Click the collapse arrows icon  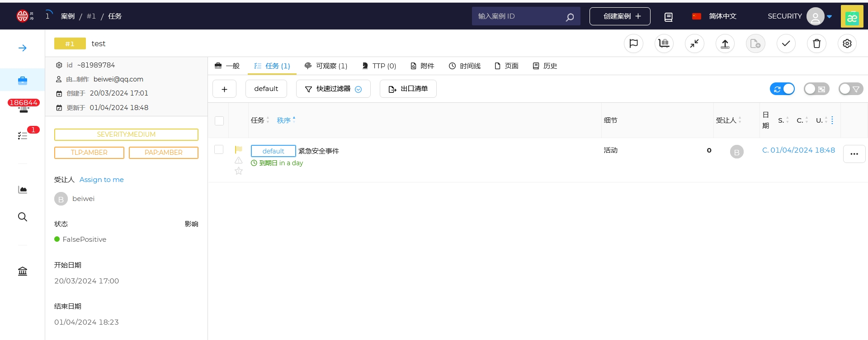pyautogui.click(x=694, y=43)
